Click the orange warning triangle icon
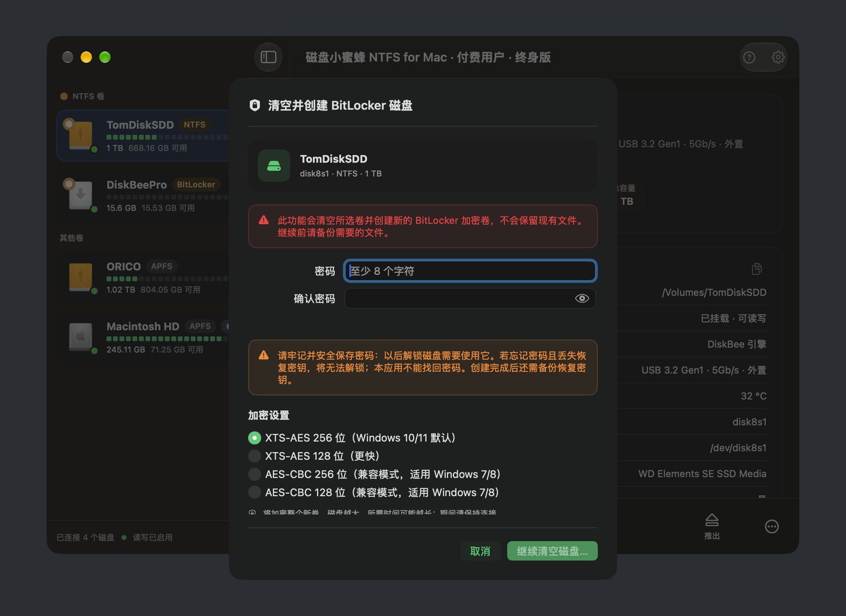The image size is (846, 616). tap(263, 355)
